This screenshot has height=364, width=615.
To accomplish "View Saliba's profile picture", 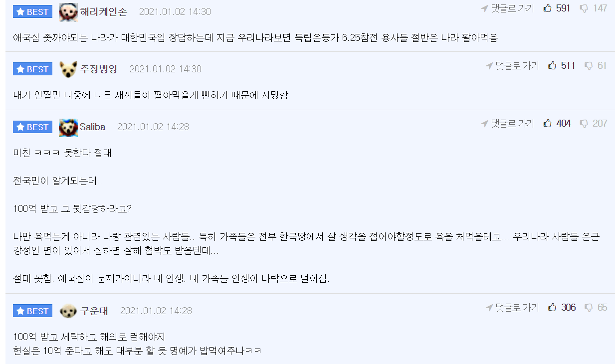I will tap(68, 128).
